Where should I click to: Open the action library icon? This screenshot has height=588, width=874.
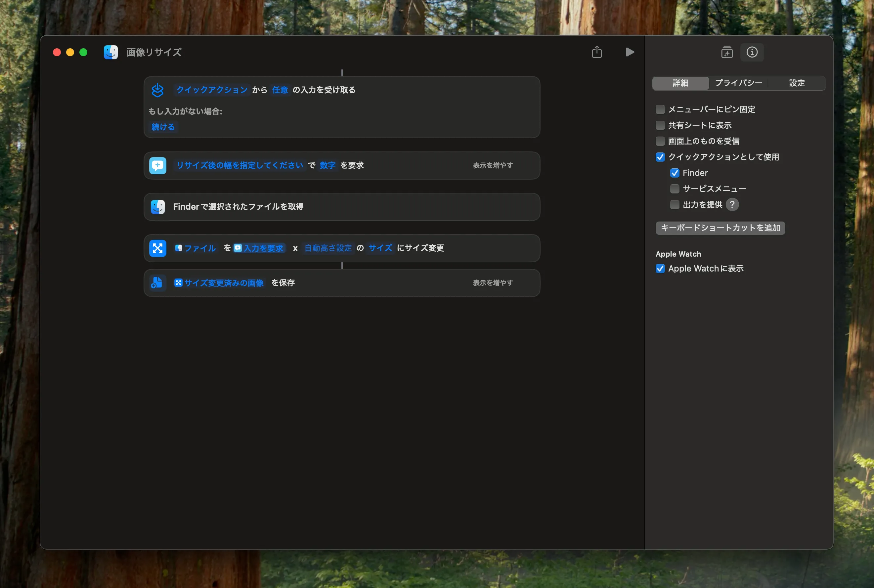(727, 52)
